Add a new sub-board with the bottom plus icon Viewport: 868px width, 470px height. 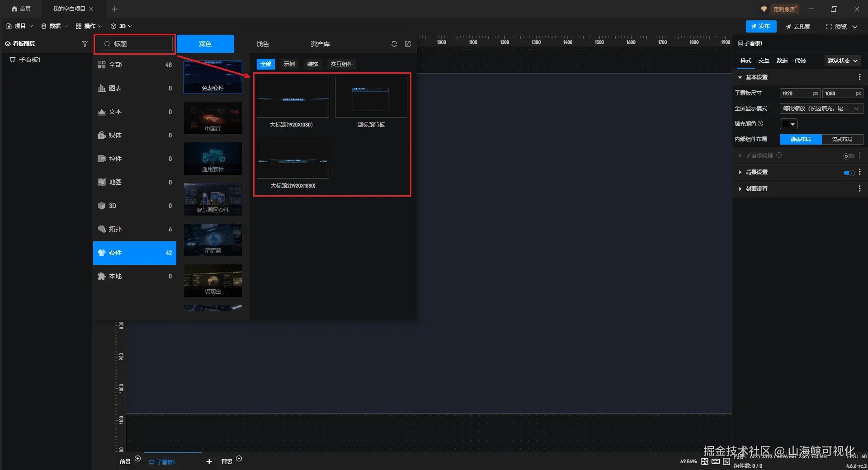(209, 461)
